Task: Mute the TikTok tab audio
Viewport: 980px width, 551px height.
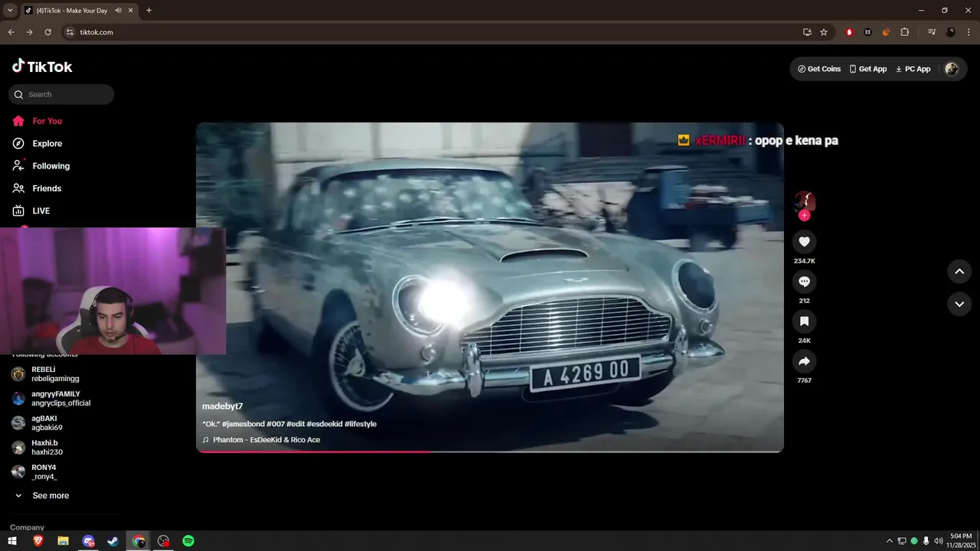Action: (118, 11)
